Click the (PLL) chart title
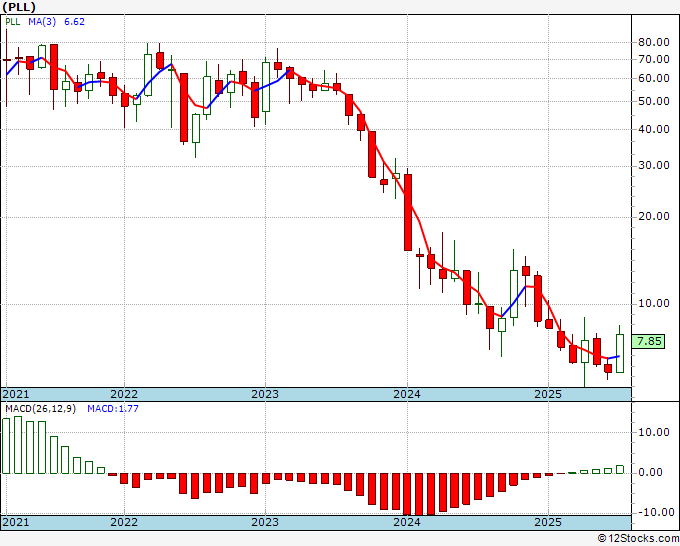 19,7
